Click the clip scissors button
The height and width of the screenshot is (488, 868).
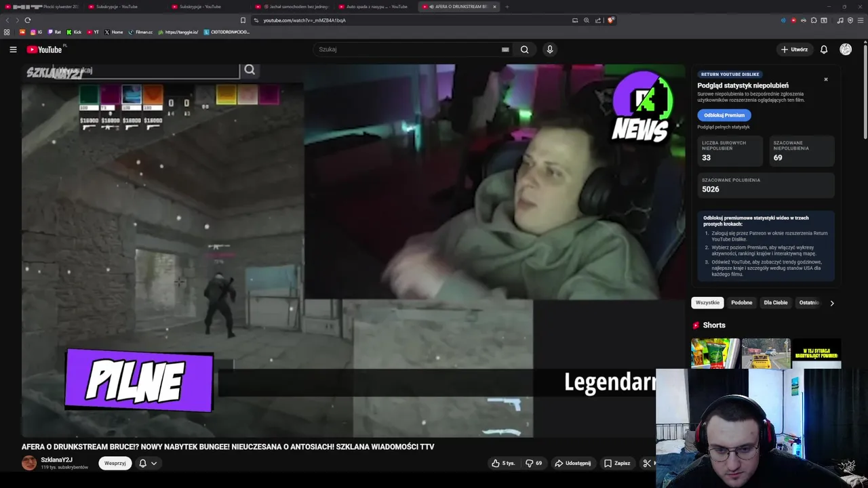[x=647, y=463]
